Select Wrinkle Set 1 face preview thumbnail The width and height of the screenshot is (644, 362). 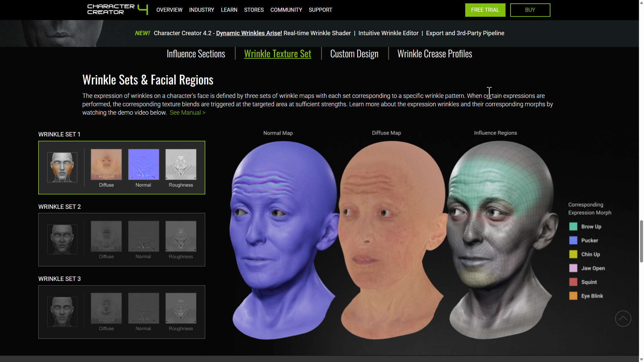click(x=62, y=167)
